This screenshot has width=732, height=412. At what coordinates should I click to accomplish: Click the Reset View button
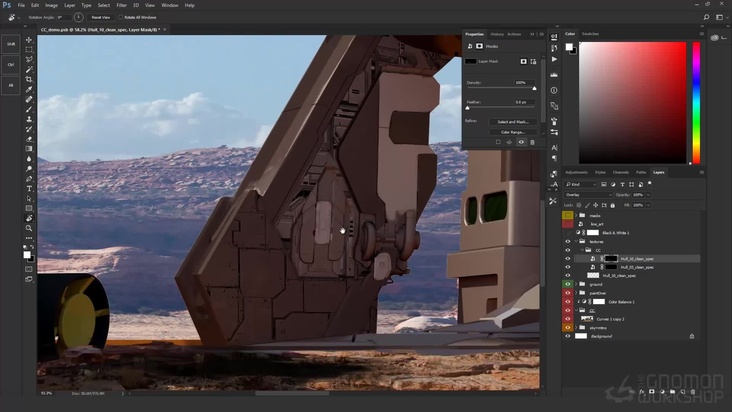click(100, 17)
